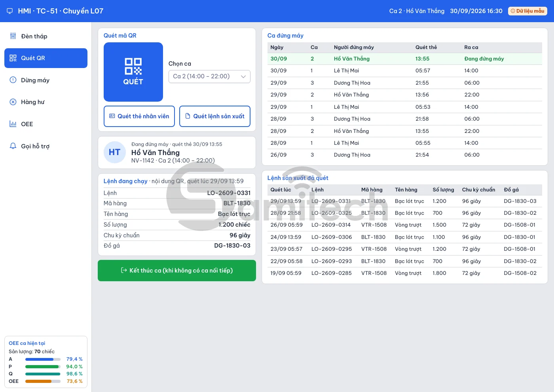Click the Hàng hư cross-circle icon
Image resolution: width=554 pixels, height=392 pixels.
(13, 102)
